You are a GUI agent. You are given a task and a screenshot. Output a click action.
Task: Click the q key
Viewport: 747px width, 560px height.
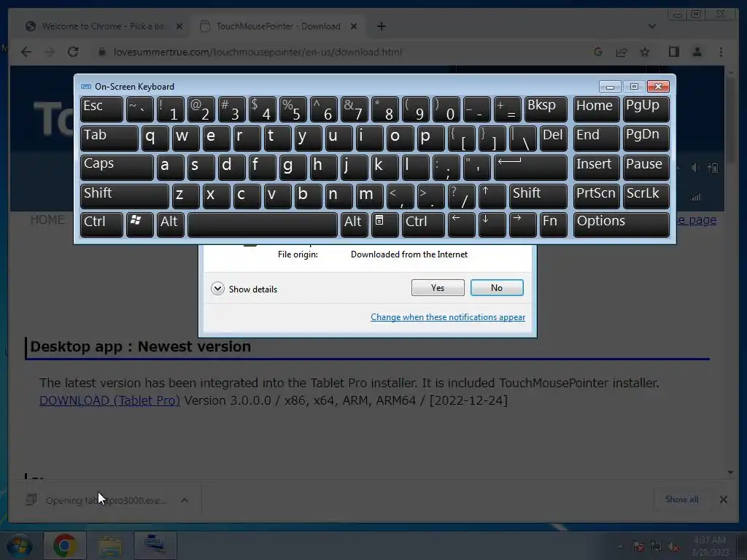tap(155, 138)
